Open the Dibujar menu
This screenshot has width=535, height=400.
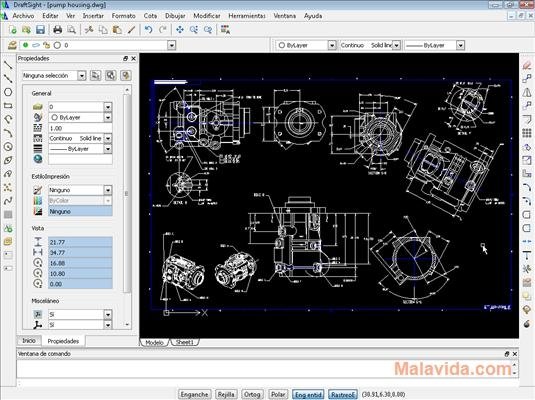175,16
